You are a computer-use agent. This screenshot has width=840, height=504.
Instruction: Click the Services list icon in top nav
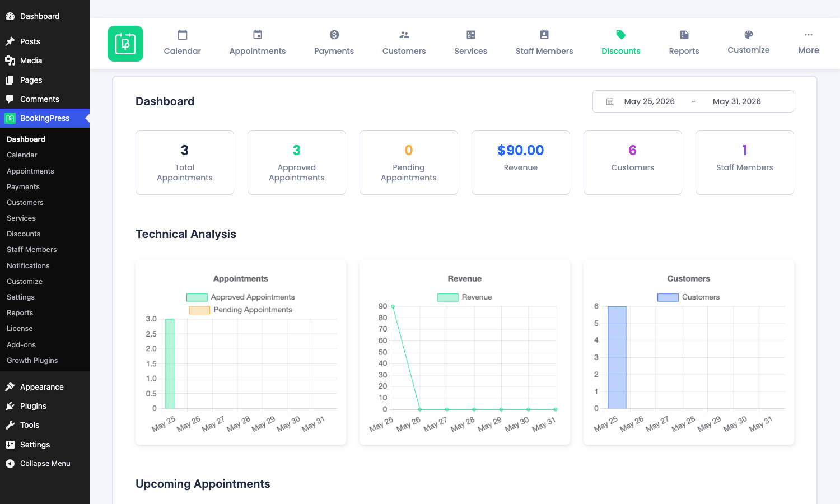(471, 35)
